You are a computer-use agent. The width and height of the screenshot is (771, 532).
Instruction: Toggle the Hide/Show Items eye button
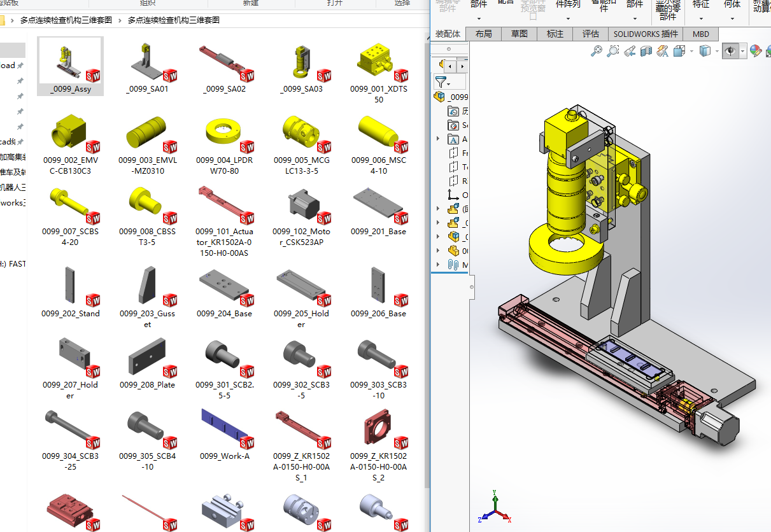(x=730, y=52)
